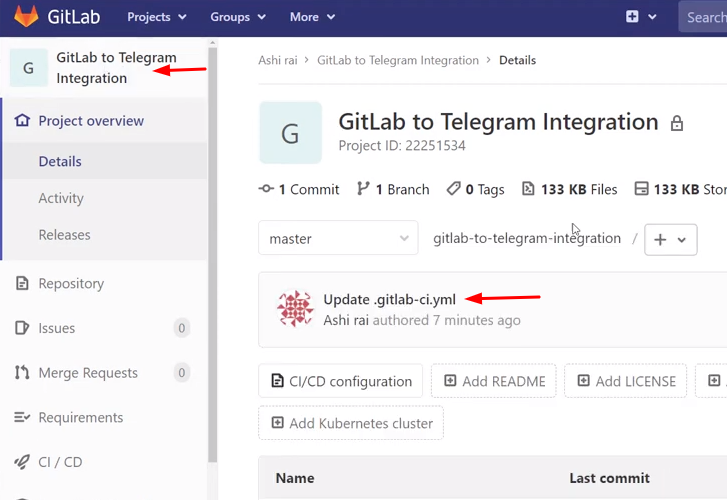Click Add README button
Viewport: 727px width, 500px height.
pyautogui.click(x=493, y=381)
